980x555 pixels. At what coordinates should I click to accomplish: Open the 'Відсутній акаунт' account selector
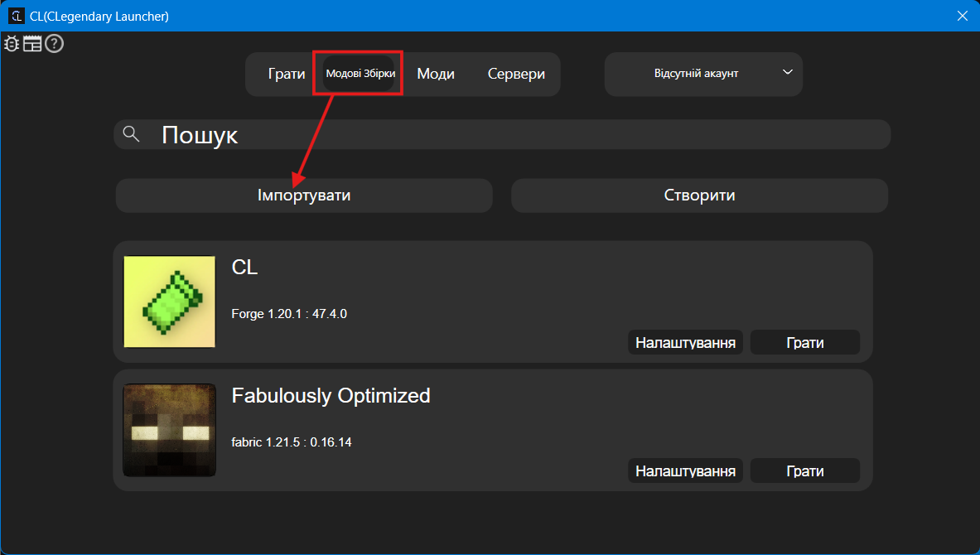click(696, 74)
